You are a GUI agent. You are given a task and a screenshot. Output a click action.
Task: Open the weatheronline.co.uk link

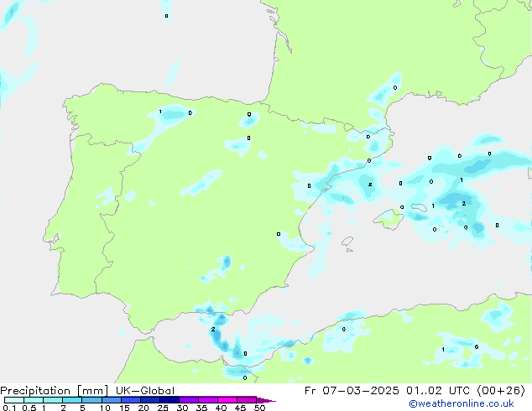pyautogui.click(x=462, y=403)
